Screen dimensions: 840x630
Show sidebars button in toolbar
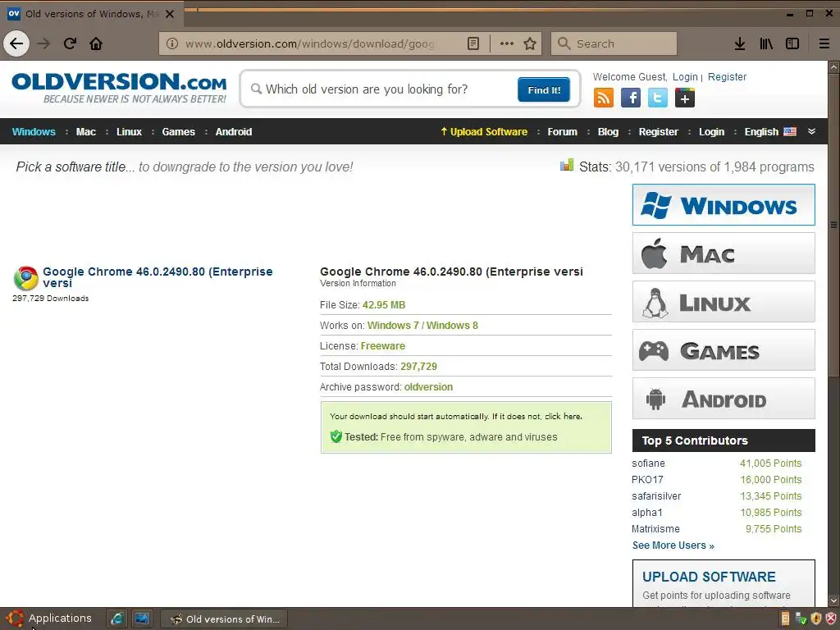click(x=792, y=44)
